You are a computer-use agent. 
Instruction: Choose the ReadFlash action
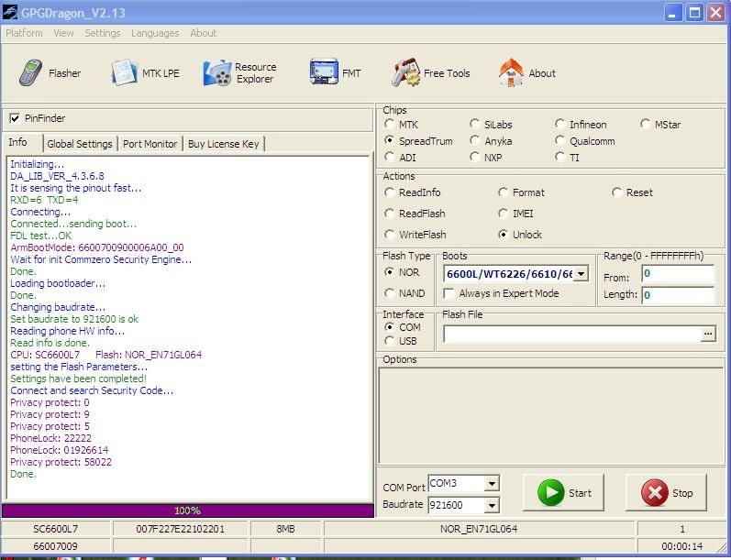[389, 213]
